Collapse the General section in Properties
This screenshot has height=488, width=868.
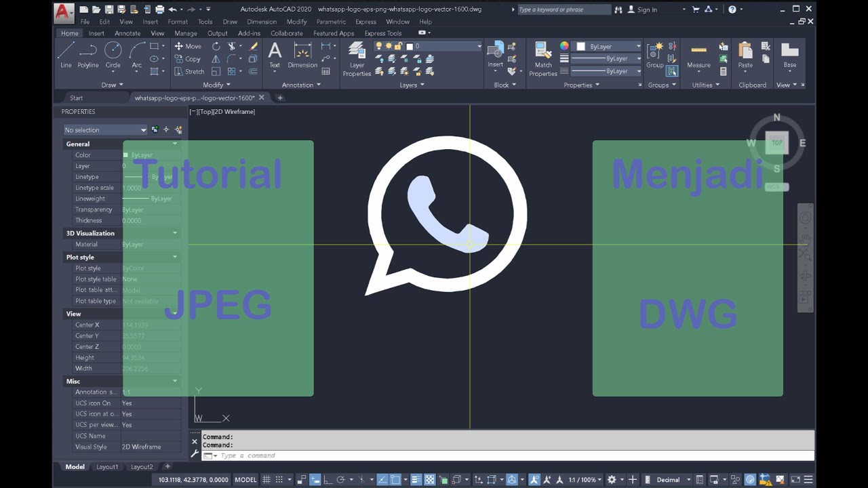175,144
